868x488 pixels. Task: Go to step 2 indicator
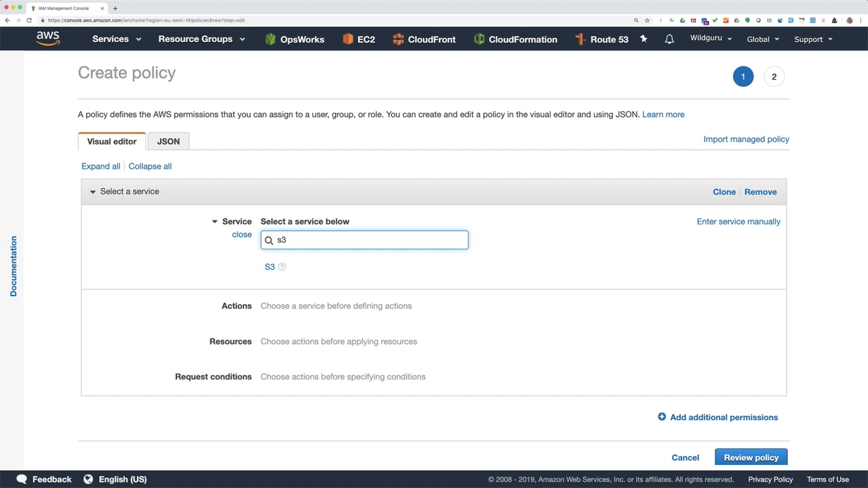[x=774, y=77]
